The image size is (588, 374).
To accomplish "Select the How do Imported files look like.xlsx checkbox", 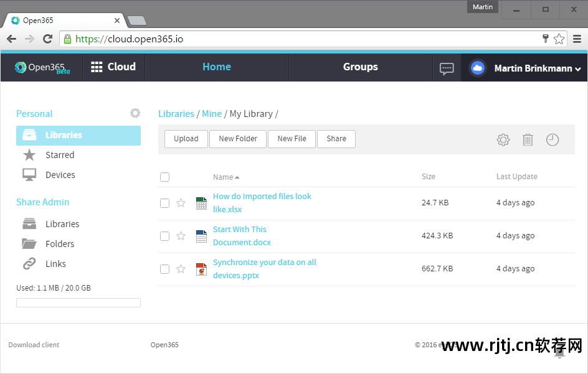I will tap(164, 203).
